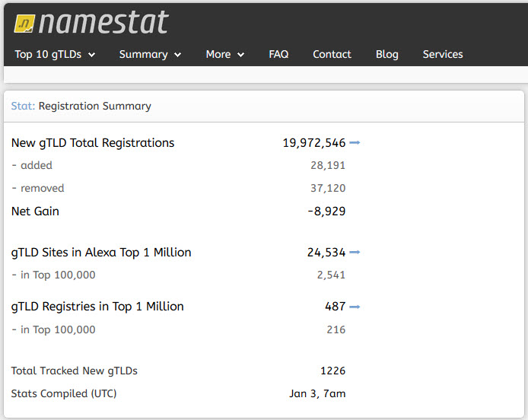This screenshot has width=528, height=420.
Task: Click the arrow beside 487 gTLD registries
Action: click(x=355, y=307)
